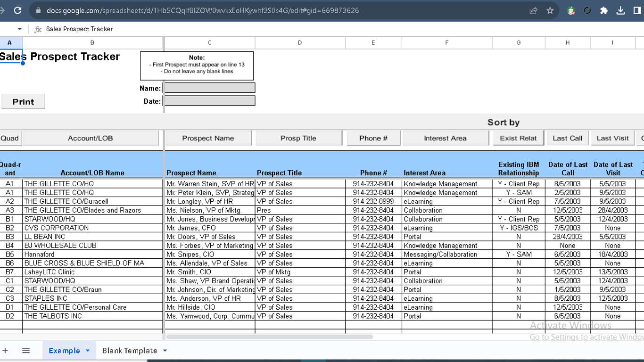Sort by the Interest Area button
Viewport: 644px width, 362px height.
446,138
